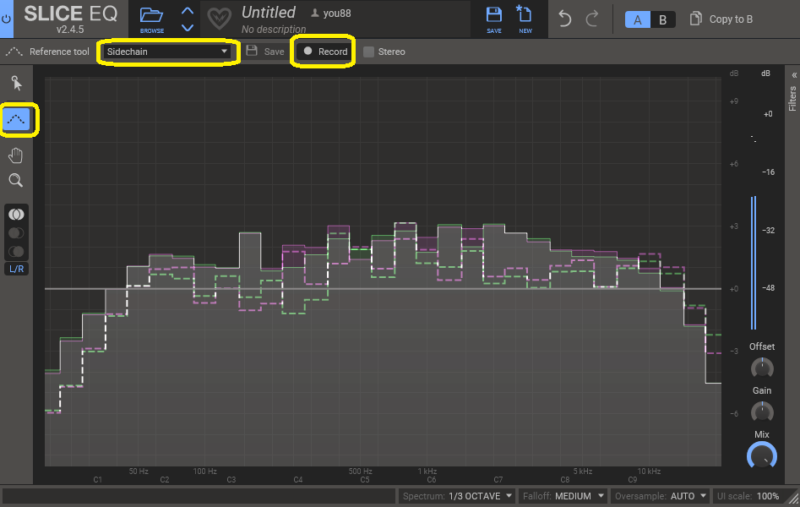Click the undo arrow icon

pyautogui.click(x=565, y=19)
